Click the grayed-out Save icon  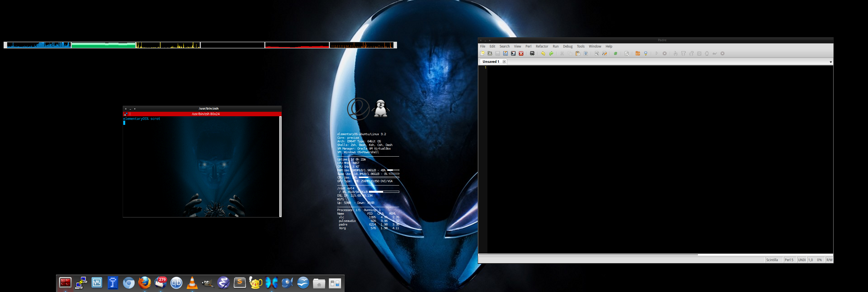(498, 54)
